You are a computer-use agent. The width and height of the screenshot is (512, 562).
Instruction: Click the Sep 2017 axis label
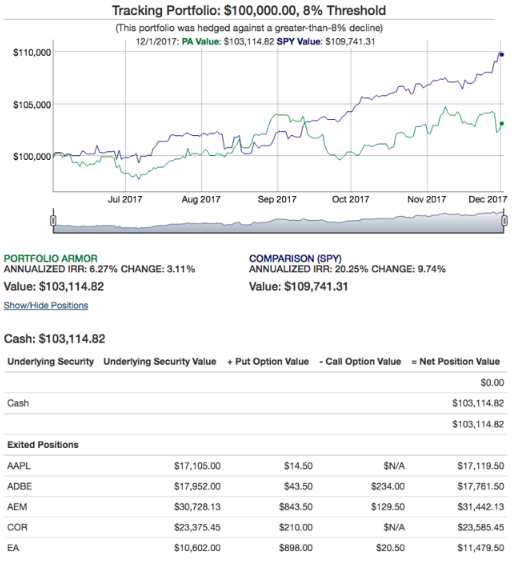coord(277,199)
